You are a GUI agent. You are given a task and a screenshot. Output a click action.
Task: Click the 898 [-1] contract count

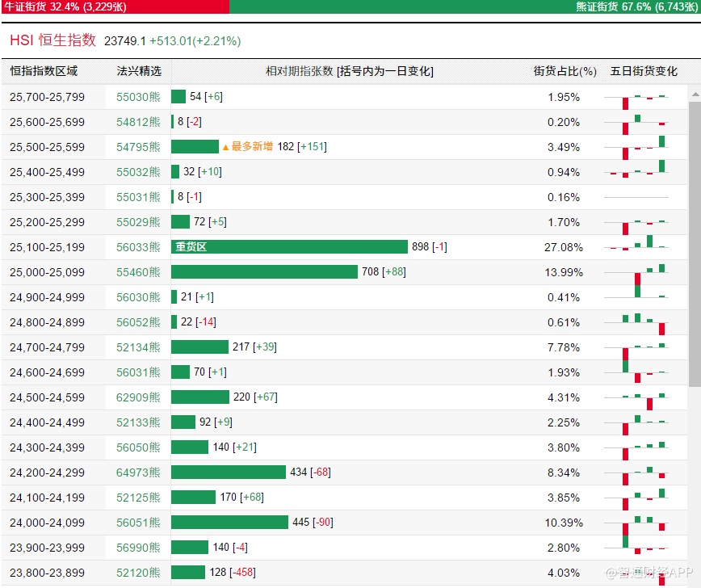[x=429, y=247]
